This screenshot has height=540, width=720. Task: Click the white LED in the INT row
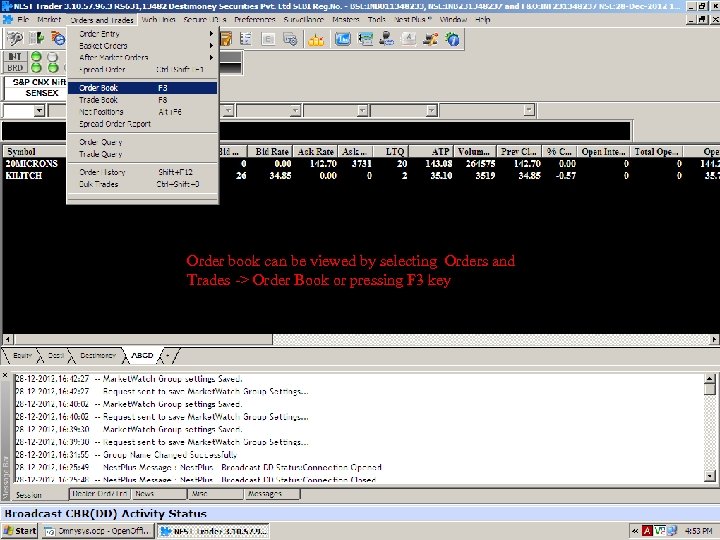(53, 56)
